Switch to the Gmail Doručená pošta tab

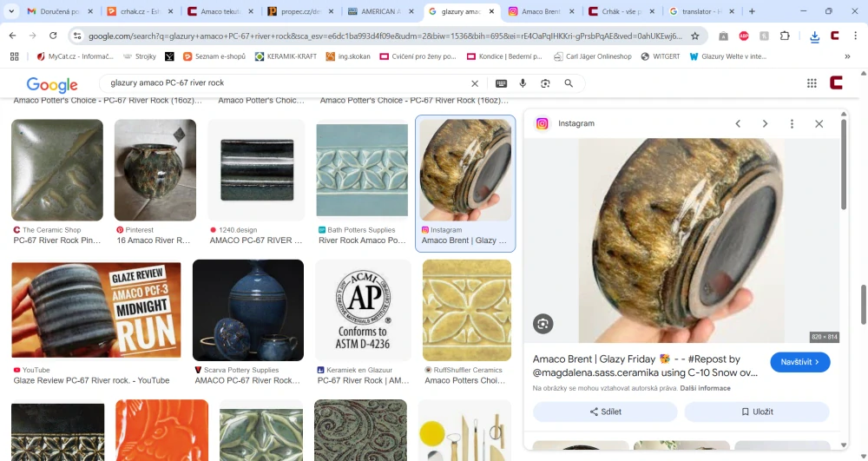coord(60,11)
